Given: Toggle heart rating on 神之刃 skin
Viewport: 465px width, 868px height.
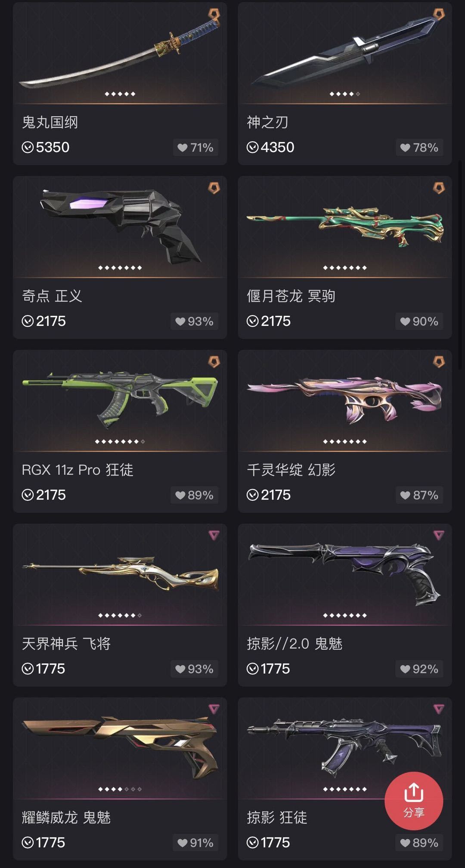Looking at the screenshot, I should pyautogui.click(x=419, y=148).
